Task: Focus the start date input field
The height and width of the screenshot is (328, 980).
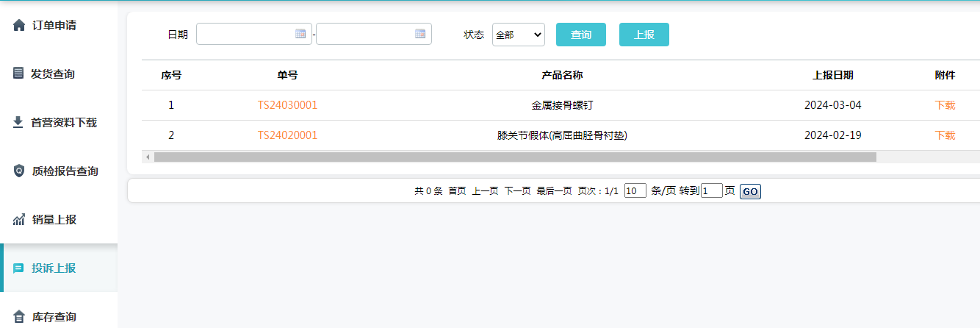Action: pyautogui.click(x=254, y=34)
